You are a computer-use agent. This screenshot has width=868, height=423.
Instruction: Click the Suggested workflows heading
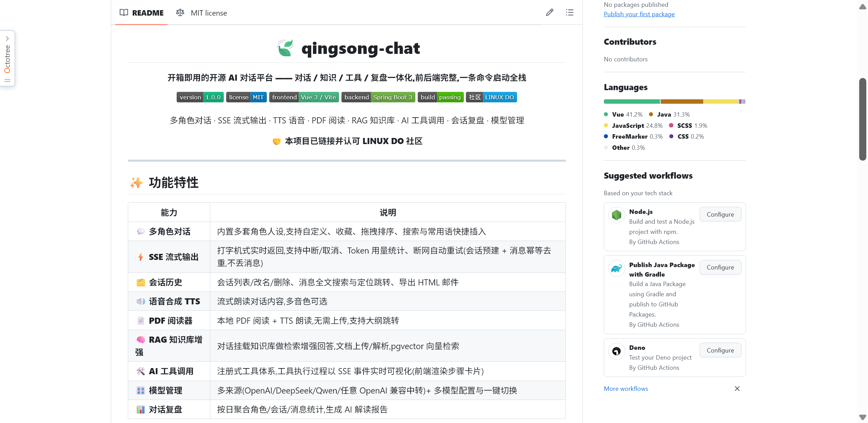[x=648, y=176]
